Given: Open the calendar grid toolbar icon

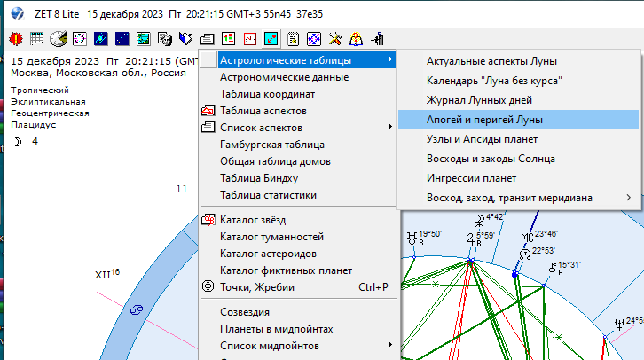Looking at the screenshot, I should 37,39.
